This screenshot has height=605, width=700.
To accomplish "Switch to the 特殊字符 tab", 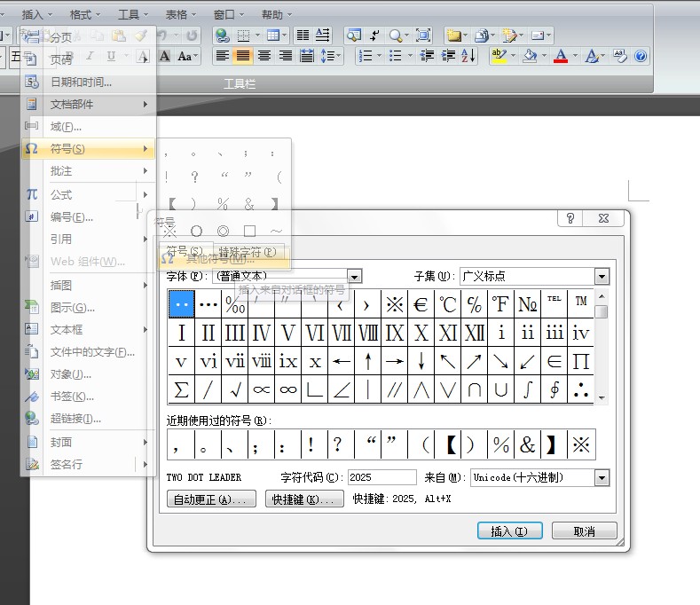I will 247,252.
